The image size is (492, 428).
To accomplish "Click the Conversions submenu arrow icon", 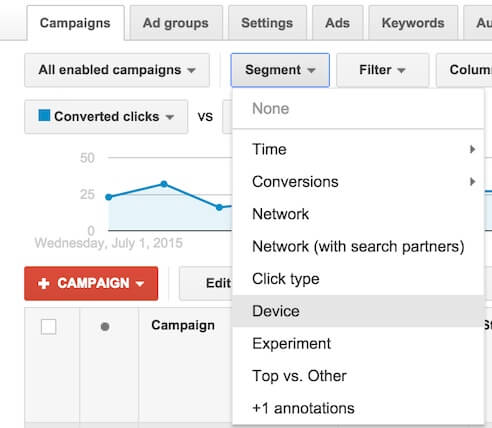I will point(472,182).
